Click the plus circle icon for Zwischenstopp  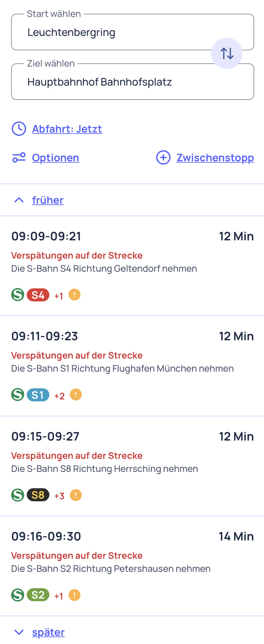(x=163, y=158)
